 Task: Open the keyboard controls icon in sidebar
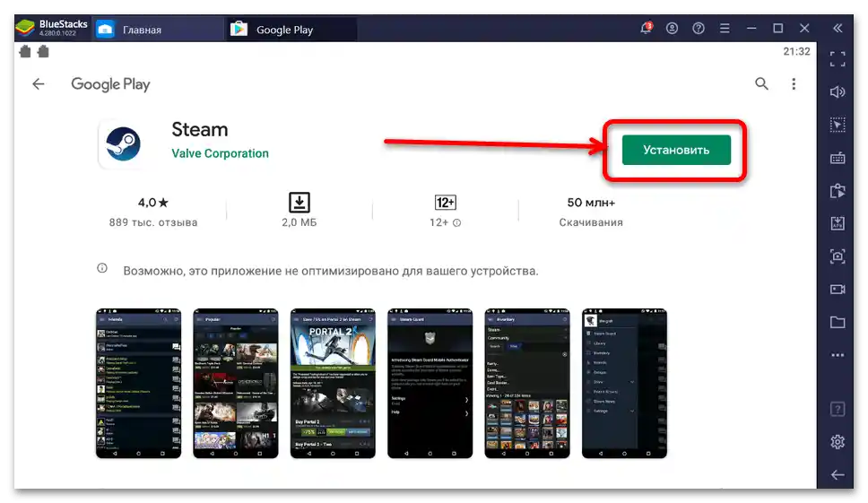(838, 159)
